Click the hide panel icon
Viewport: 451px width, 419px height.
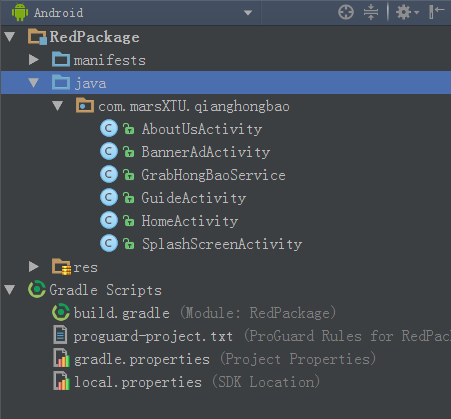click(x=436, y=12)
